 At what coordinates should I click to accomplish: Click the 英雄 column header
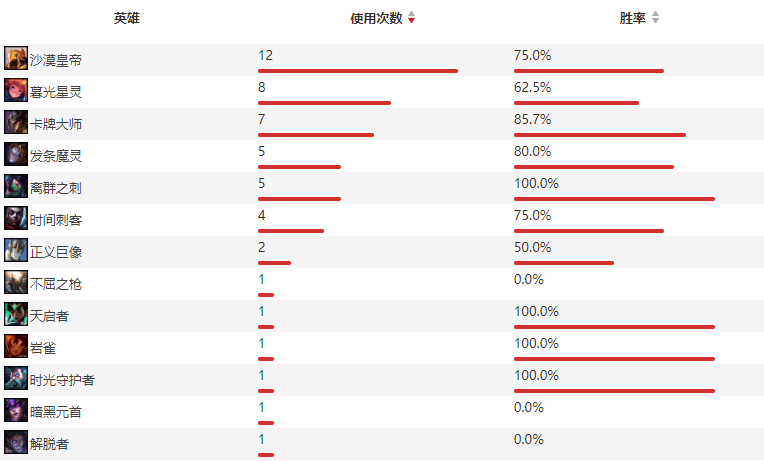[127, 18]
